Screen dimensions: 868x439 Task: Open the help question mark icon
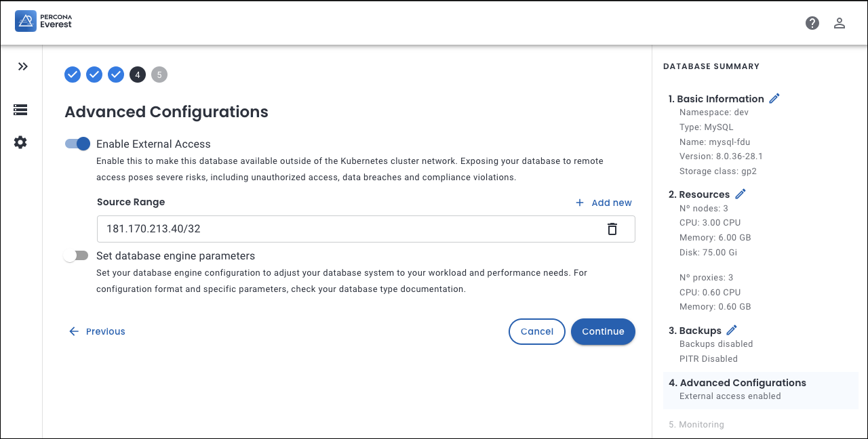click(x=812, y=23)
